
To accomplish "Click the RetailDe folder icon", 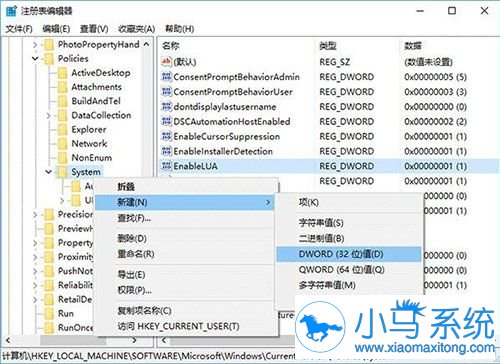I will (49, 299).
